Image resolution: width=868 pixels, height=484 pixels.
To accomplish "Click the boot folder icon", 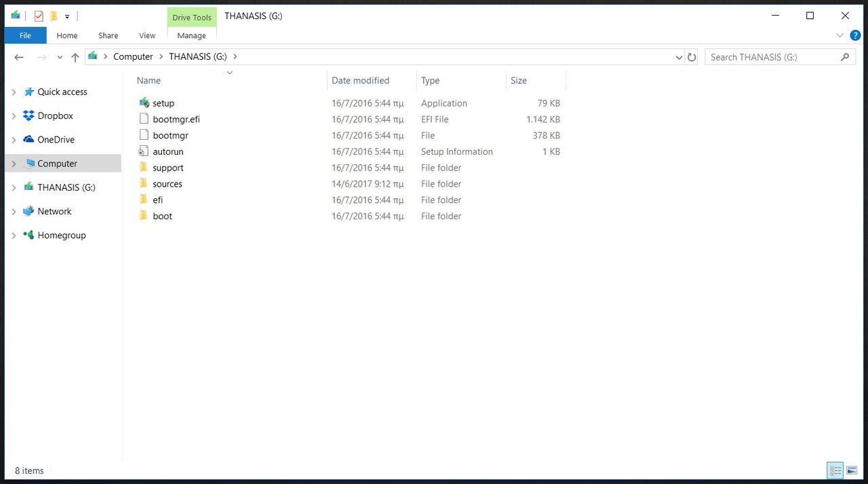I will point(143,216).
